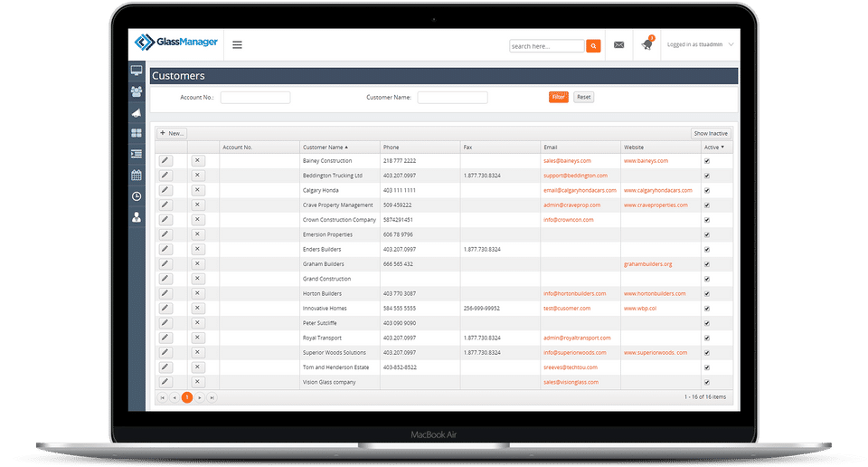Open www.calgaryhondacars.com website link
The width and height of the screenshot is (868, 467).
coord(657,190)
